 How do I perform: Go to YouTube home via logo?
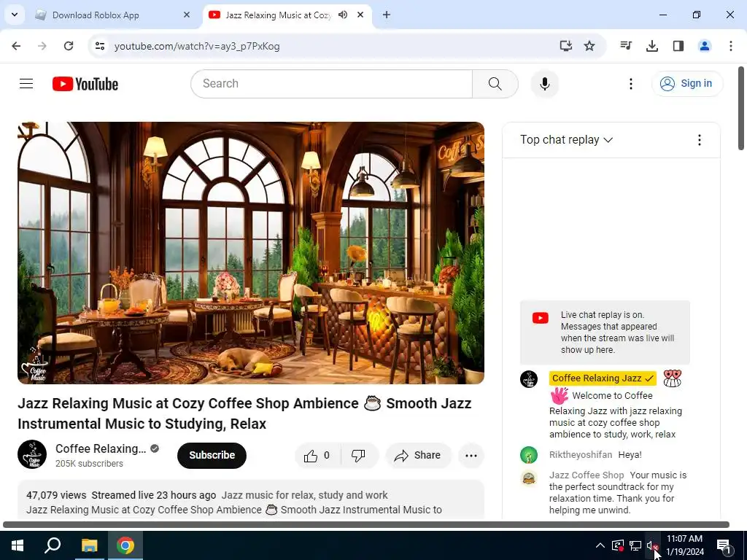tap(85, 84)
